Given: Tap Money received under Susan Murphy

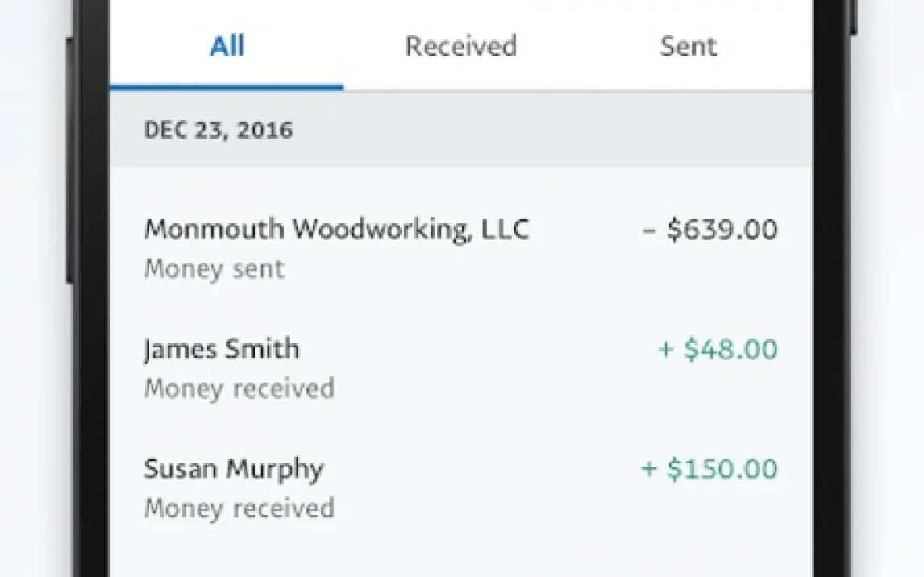Looking at the screenshot, I should coord(239,509).
